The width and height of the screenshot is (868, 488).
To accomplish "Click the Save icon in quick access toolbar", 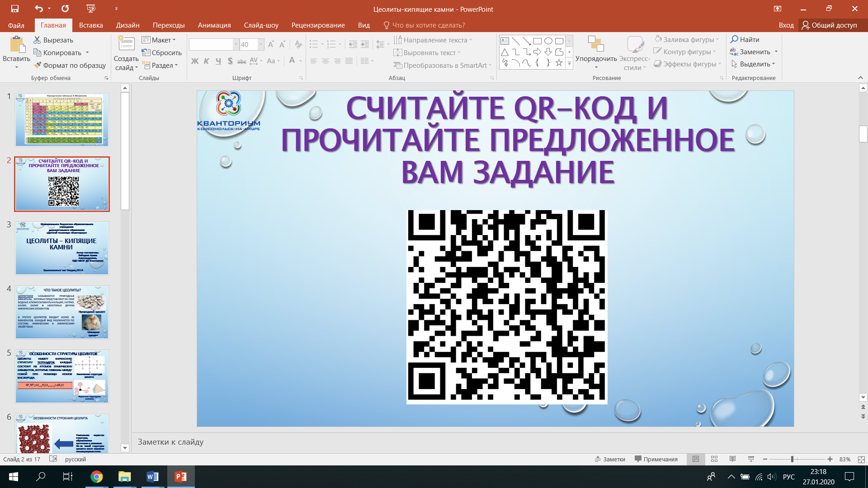I will [x=15, y=9].
